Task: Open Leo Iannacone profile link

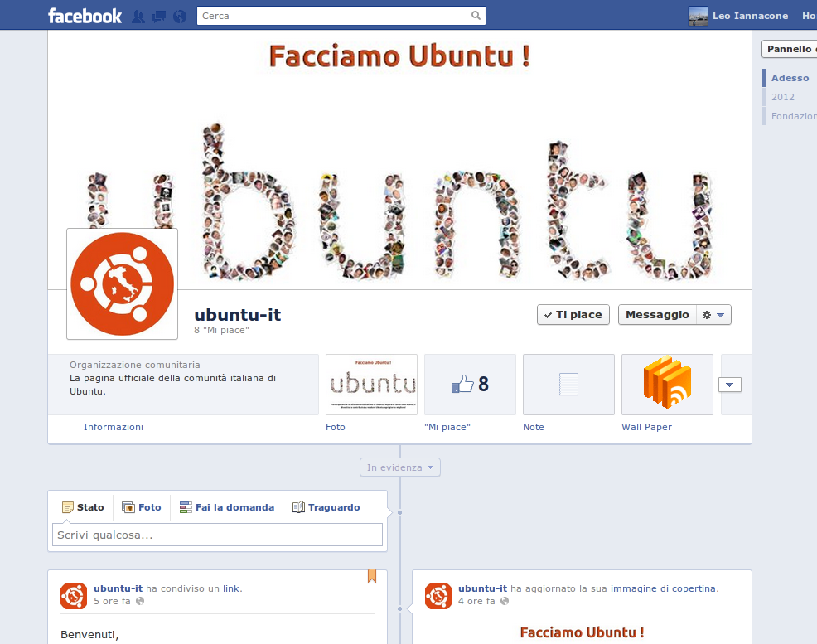Action: coord(750,16)
